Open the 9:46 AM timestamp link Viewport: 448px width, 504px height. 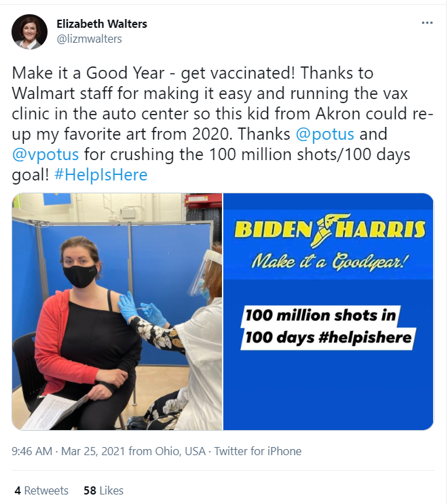[x=32, y=451]
